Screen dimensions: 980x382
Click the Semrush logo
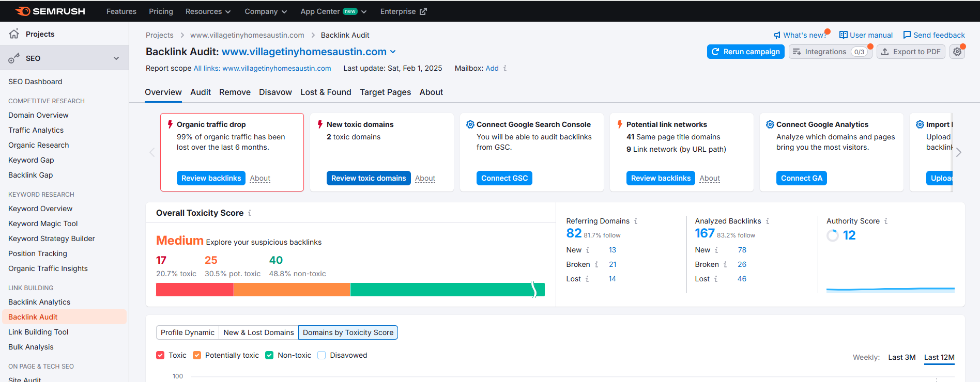[50, 11]
